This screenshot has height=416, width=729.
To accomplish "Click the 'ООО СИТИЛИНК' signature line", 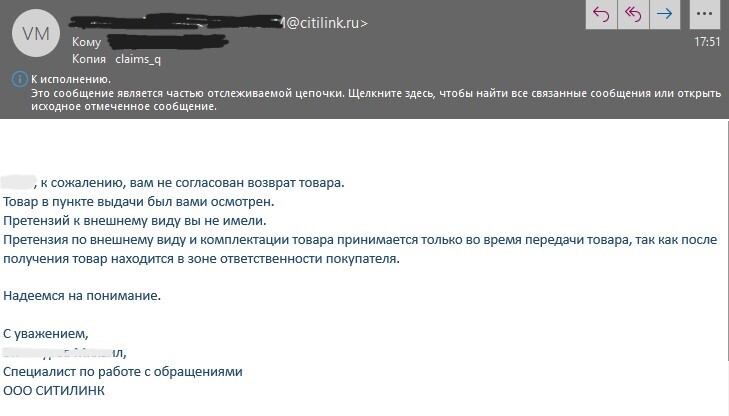I will [54, 391].
